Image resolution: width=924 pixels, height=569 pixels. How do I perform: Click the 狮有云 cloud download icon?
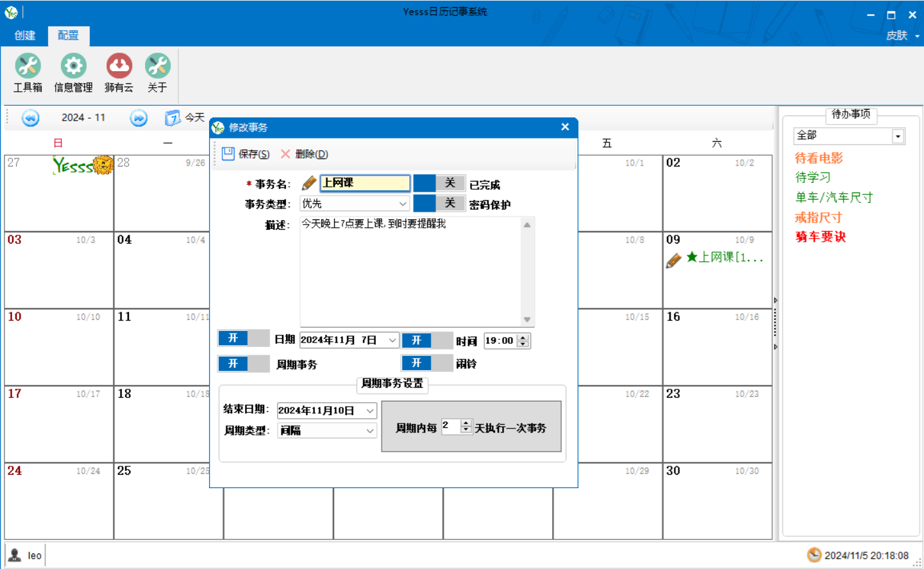119,66
